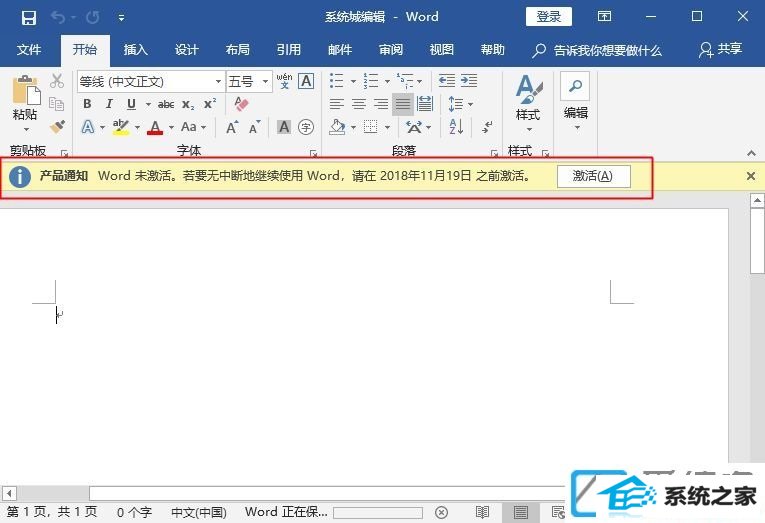Switch to the 视图 tab
Image resolution: width=765 pixels, height=523 pixels.
pos(442,50)
